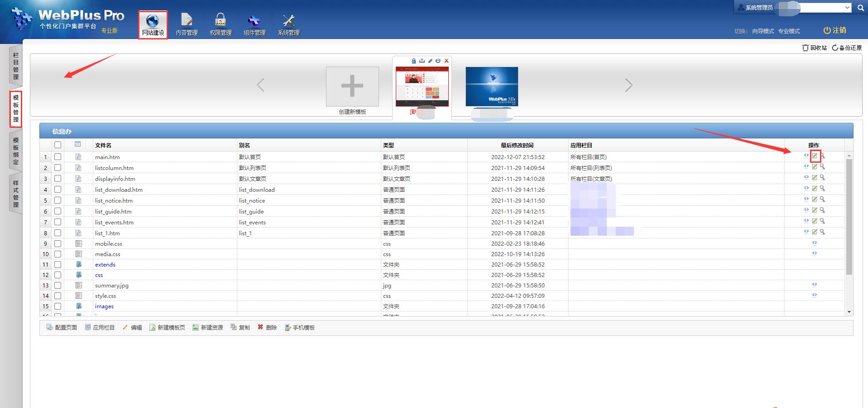Click the file list vertical scrollbar
Screen dimensions: 868x408
(x=849, y=218)
